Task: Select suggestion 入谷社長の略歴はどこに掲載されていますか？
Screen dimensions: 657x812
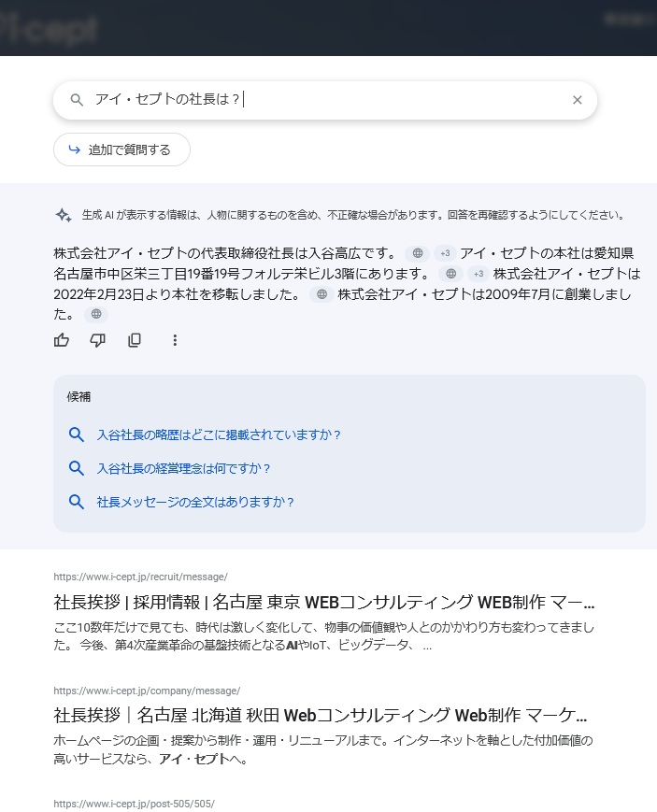Action: tap(219, 434)
